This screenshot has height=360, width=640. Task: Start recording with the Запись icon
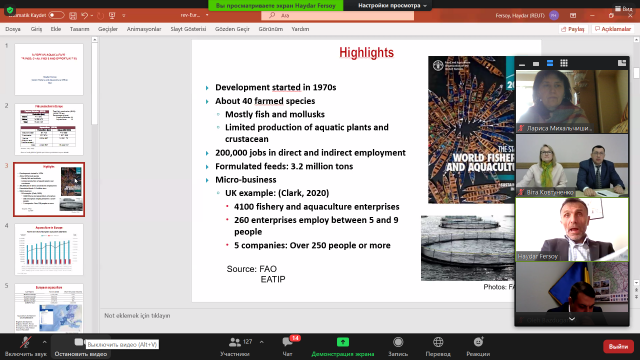pos(398,342)
